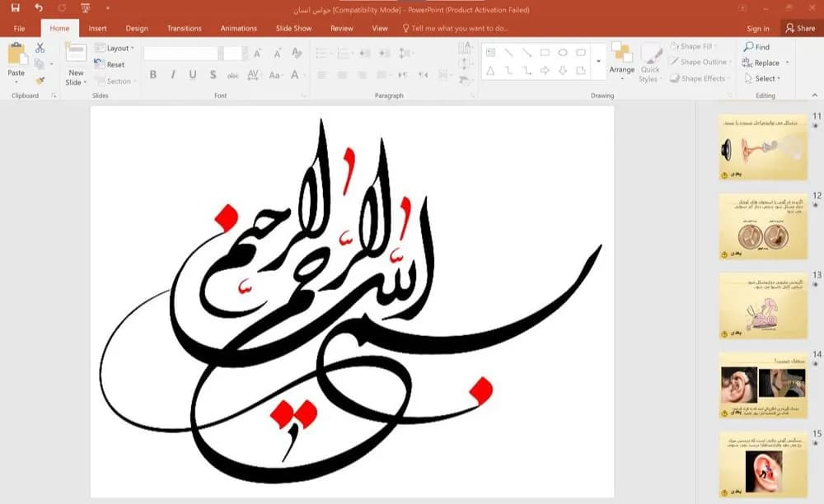Open the Review tab

pyautogui.click(x=342, y=28)
